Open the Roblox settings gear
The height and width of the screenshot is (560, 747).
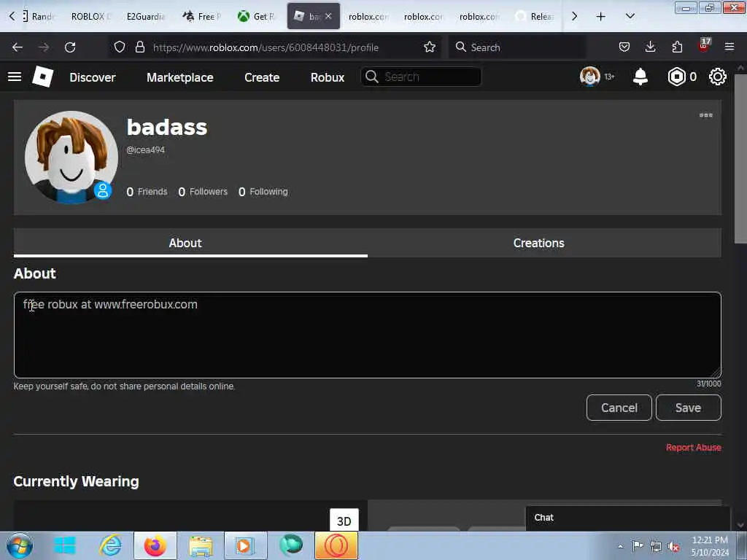pyautogui.click(x=718, y=77)
